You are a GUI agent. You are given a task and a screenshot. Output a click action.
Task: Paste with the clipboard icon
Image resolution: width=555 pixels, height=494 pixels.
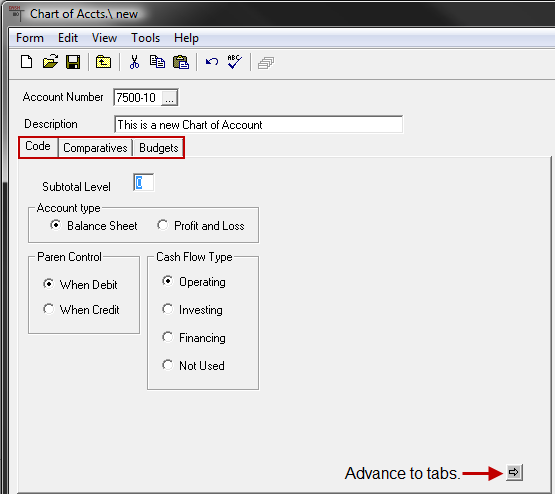click(x=181, y=62)
